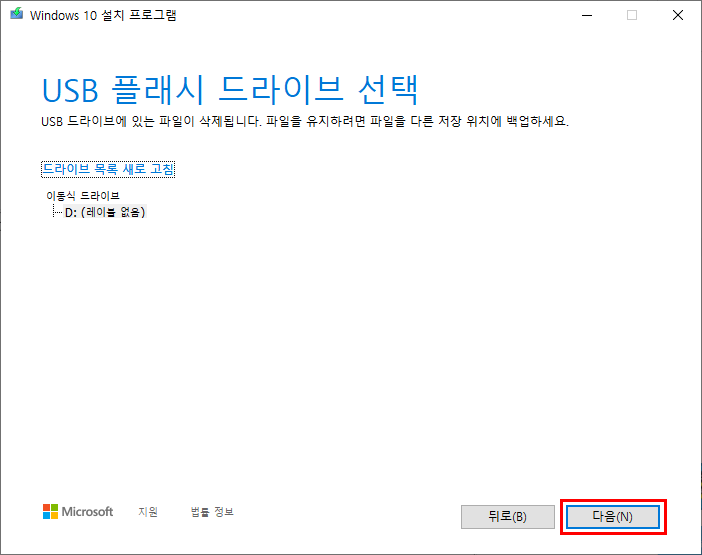Refresh the drive list via 드라이브 목록 새로 고침
The width and height of the screenshot is (702, 555).
pos(108,169)
